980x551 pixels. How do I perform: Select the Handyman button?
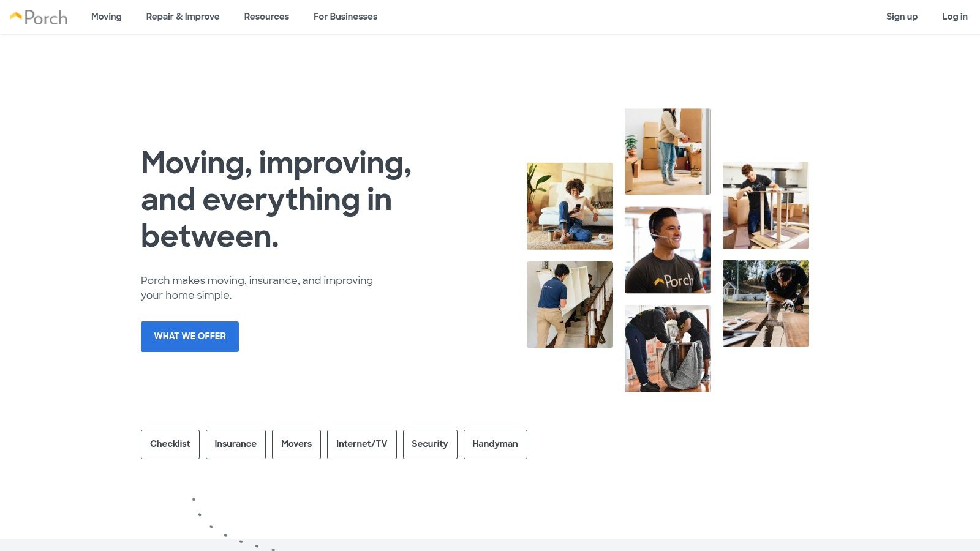click(x=496, y=444)
